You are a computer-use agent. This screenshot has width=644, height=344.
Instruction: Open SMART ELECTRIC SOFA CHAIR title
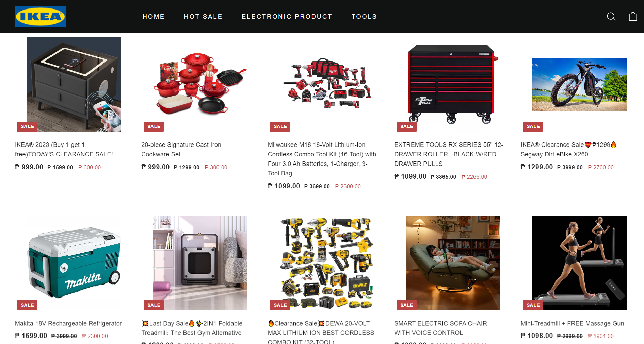(x=440, y=328)
